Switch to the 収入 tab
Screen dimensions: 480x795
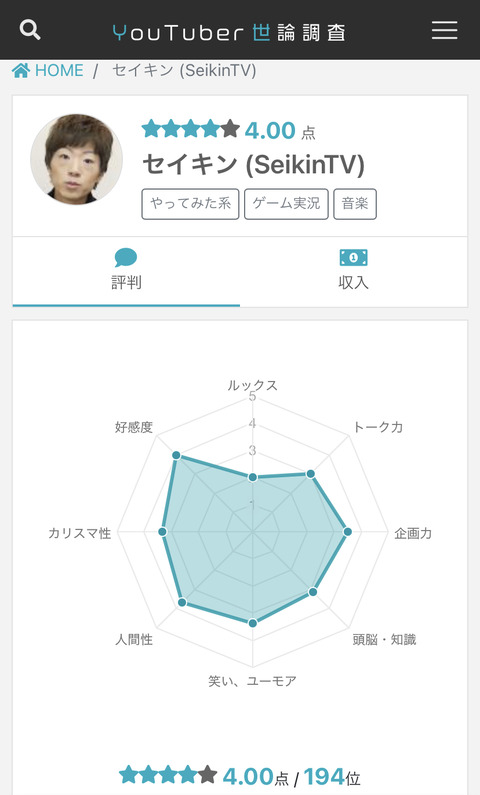point(353,271)
